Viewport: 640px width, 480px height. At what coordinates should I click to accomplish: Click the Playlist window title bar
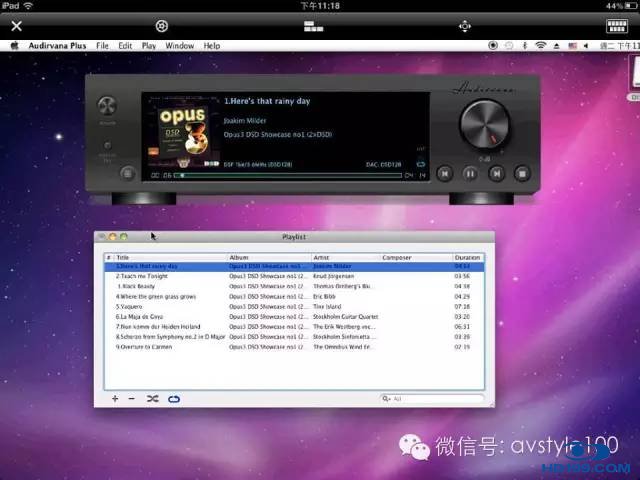click(294, 237)
